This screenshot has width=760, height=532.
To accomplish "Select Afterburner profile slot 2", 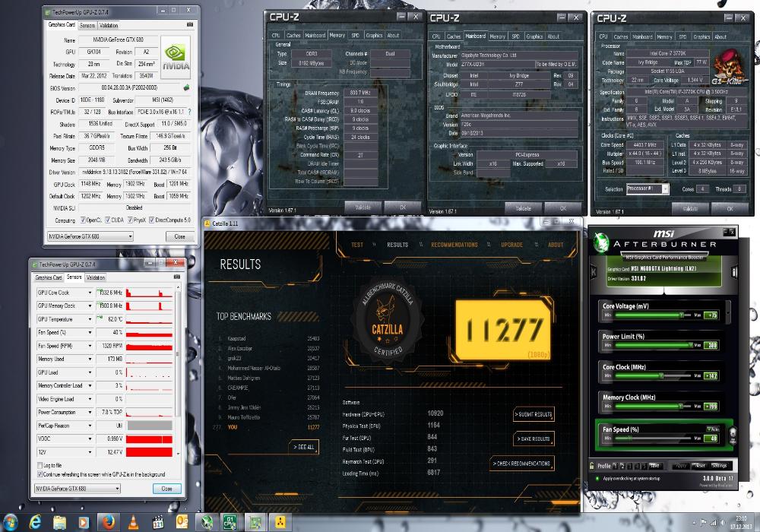I will [x=622, y=466].
